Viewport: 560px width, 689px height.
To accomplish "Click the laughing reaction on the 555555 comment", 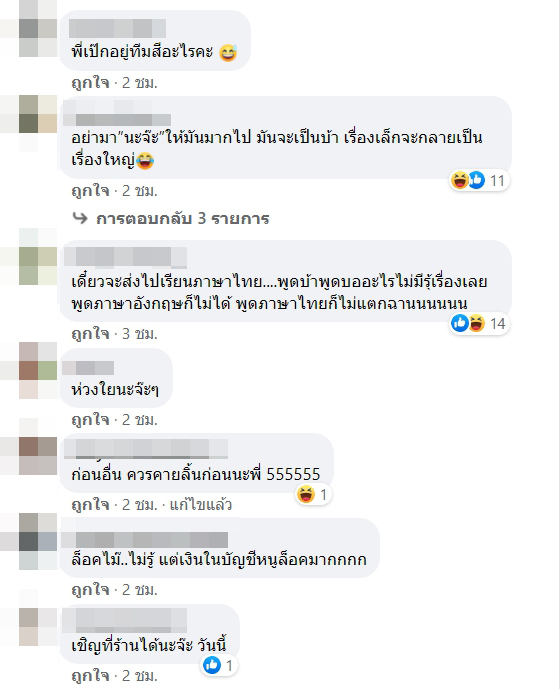I will (305, 494).
